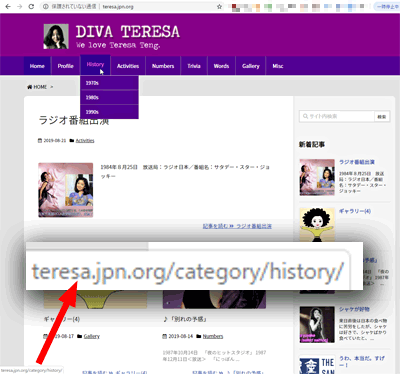The image size is (400, 374).
Task: Click the site search input field
Action: pos(337,116)
